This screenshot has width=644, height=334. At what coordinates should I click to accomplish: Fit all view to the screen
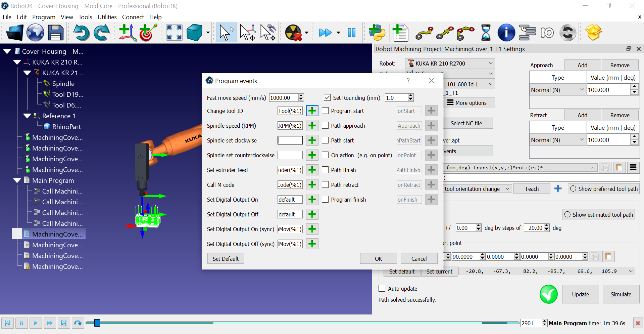pos(174,33)
